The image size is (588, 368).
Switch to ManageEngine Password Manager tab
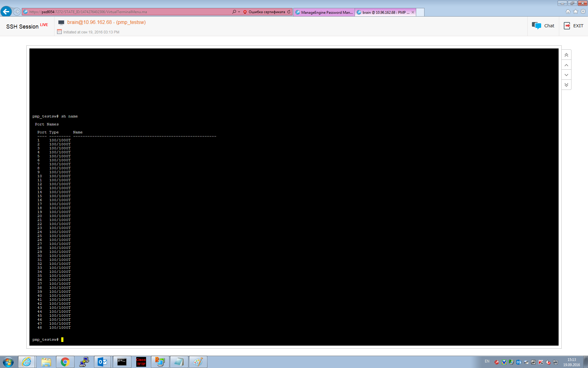pyautogui.click(x=324, y=12)
